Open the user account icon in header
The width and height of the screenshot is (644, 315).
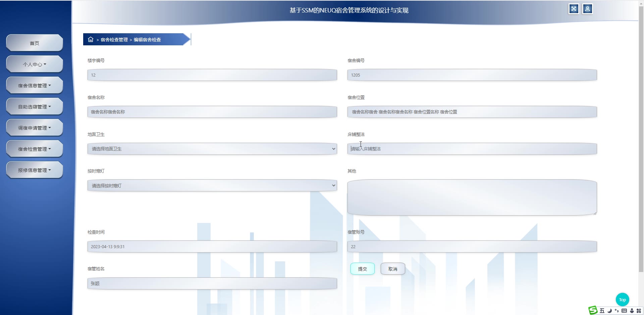click(x=587, y=9)
